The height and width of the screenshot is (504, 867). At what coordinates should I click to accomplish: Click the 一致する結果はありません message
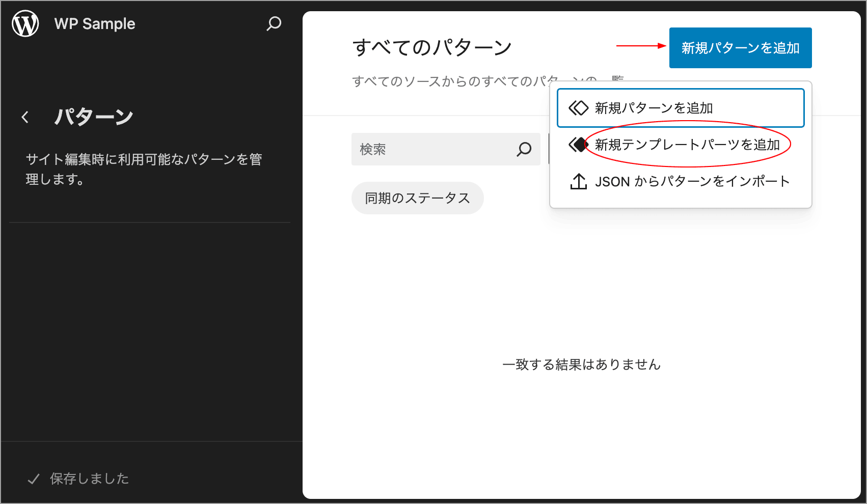pyautogui.click(x=581, y=365)
